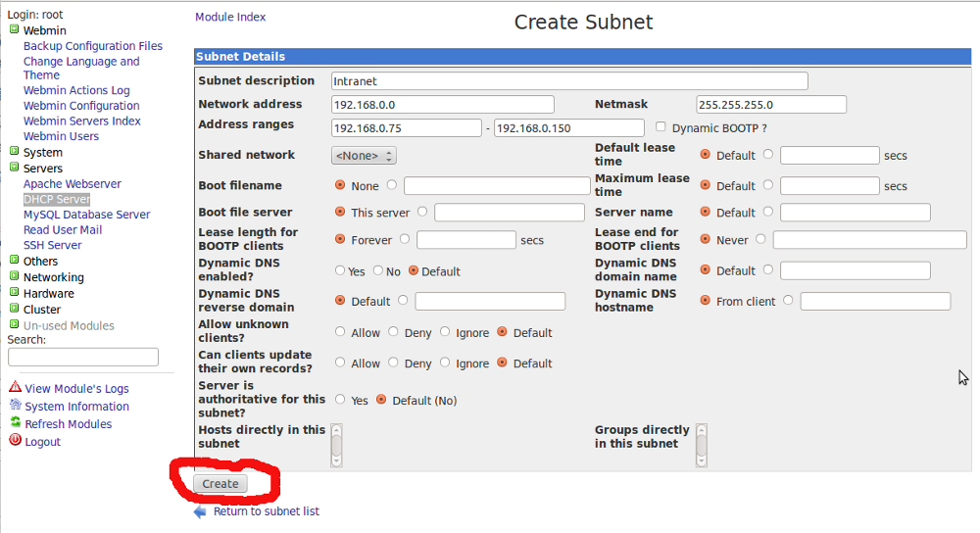Follow the Module Index link
Screen dimensions: 980x533
pos(230,17)
